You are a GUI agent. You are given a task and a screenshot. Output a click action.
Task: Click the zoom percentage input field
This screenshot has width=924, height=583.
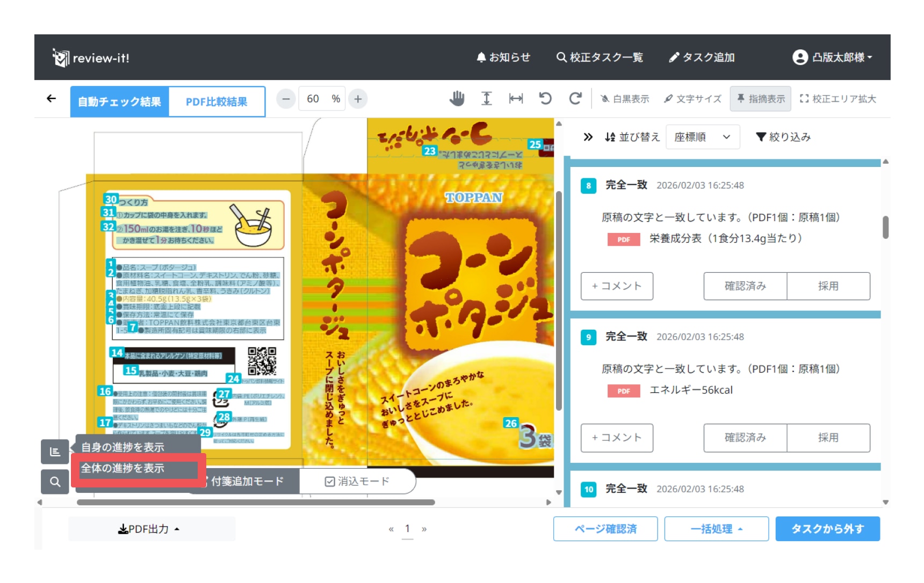click(315, 99)
